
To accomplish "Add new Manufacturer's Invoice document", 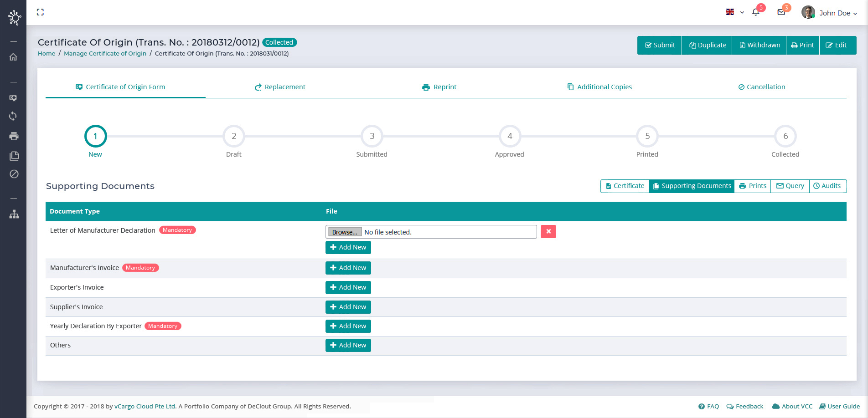I will pyautogui.click(x=348, y=268).
